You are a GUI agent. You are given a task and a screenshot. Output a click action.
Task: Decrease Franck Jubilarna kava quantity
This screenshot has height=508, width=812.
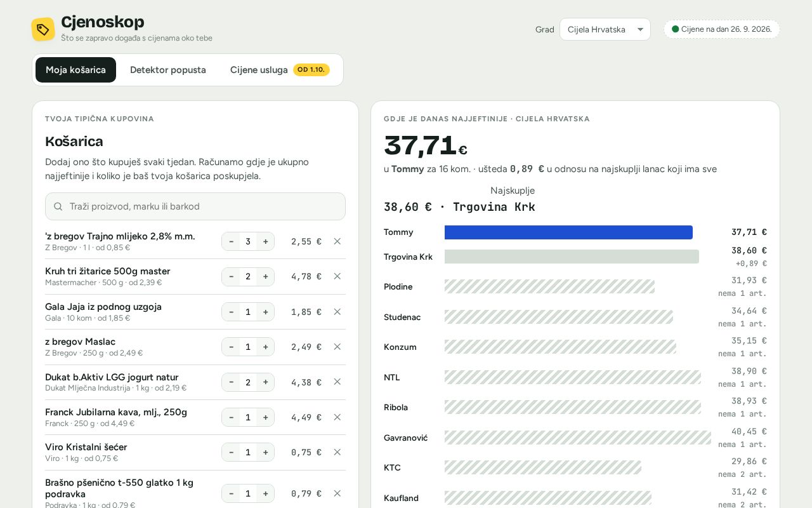[231, 417]
